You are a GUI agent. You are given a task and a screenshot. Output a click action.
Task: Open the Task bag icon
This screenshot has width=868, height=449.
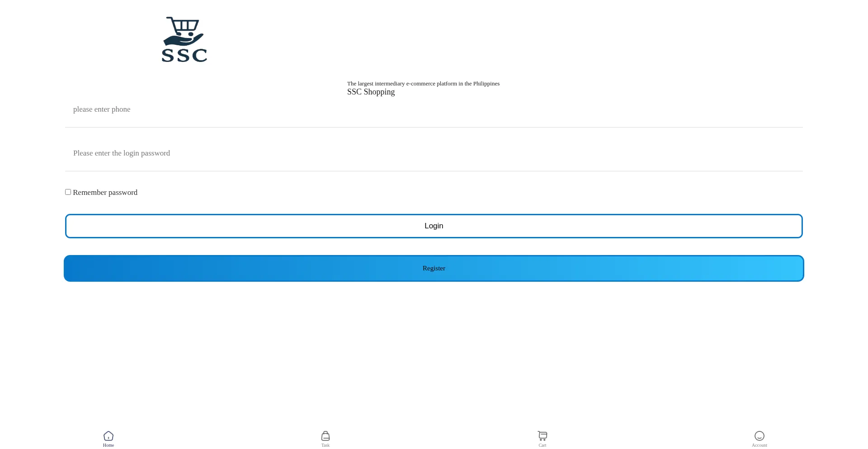click(x=325, y=436)
